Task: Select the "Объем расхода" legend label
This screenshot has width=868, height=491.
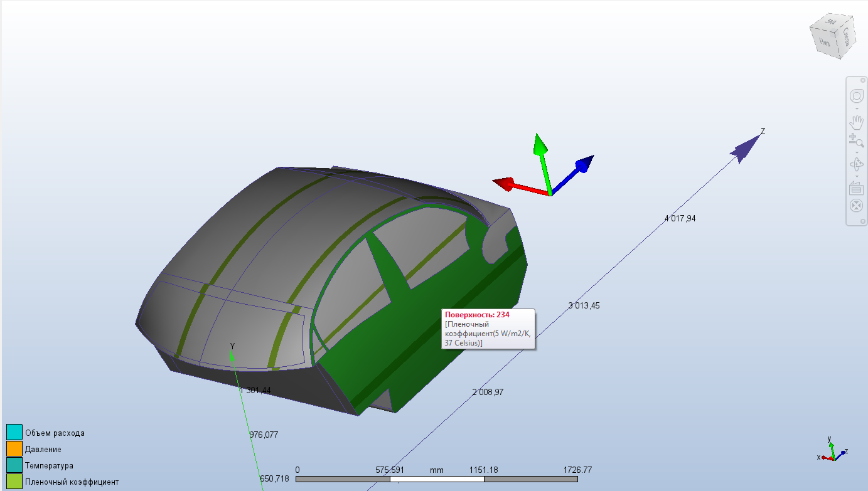Action: pyautogui.click(x=55, y=433)
